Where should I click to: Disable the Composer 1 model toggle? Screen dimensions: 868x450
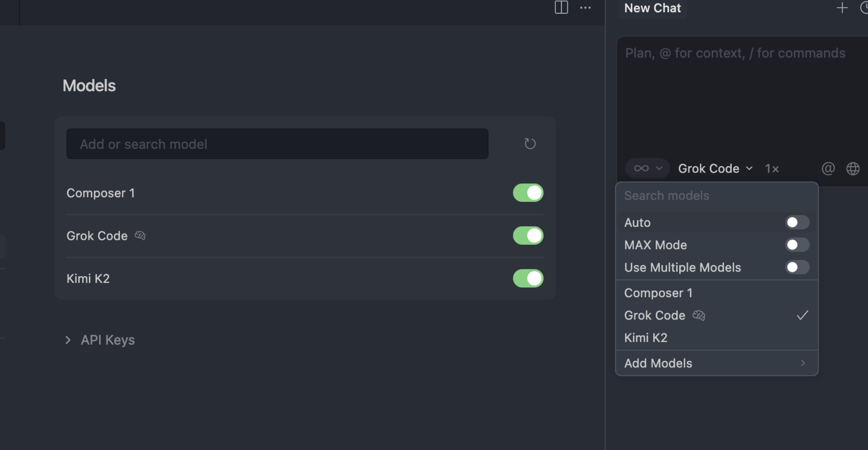pyautogui.click(x=528, y=193)
